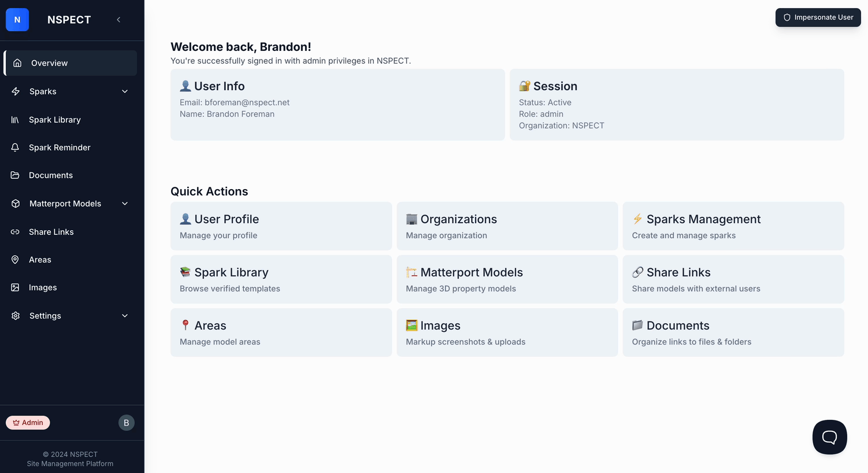Open the Areas quick action card

coord(281,332)
